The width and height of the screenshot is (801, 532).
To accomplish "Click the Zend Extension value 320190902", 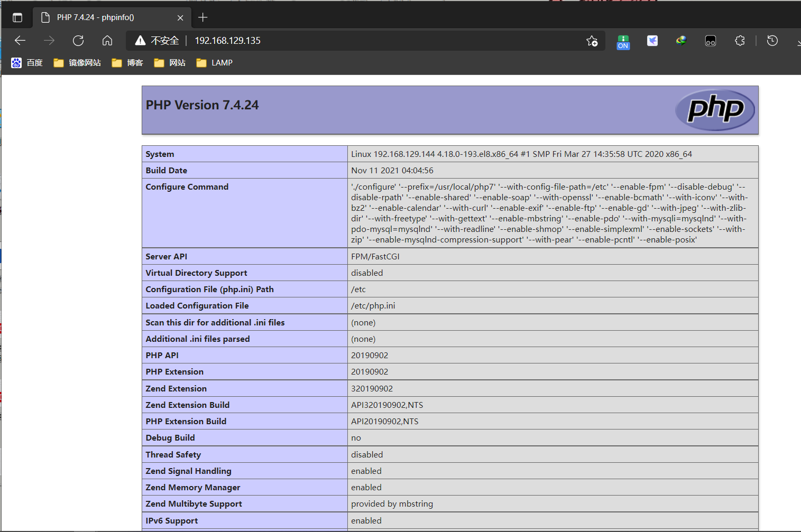I will [x=372, y=389].
